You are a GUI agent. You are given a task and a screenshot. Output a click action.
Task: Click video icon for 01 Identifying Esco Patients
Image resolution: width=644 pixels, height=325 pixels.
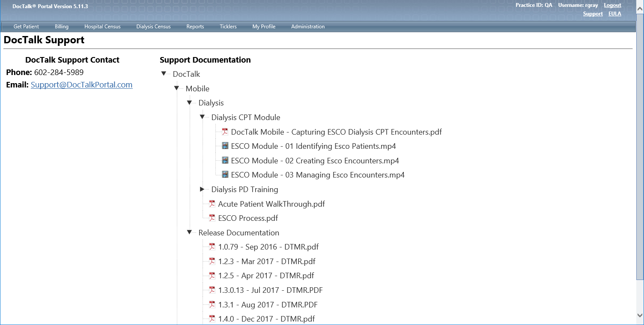pos(225,146)
